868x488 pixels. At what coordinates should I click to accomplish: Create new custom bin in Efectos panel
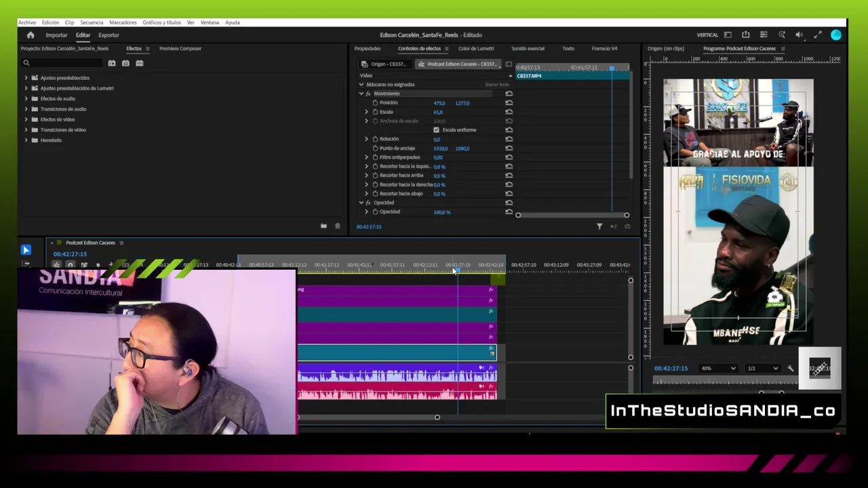tap(323, 226)
